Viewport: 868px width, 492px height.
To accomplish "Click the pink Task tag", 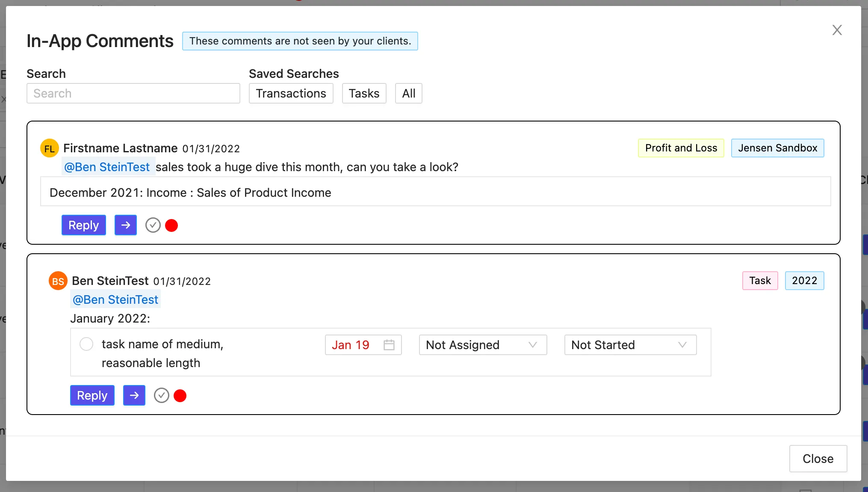I will point(760,281).
